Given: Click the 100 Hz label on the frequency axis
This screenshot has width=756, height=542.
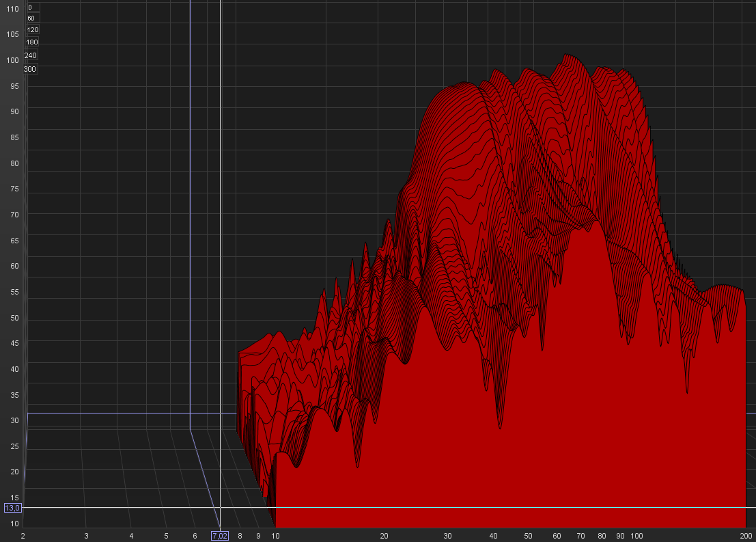Looking at the screenshot, I should click(x=637, y=536).
